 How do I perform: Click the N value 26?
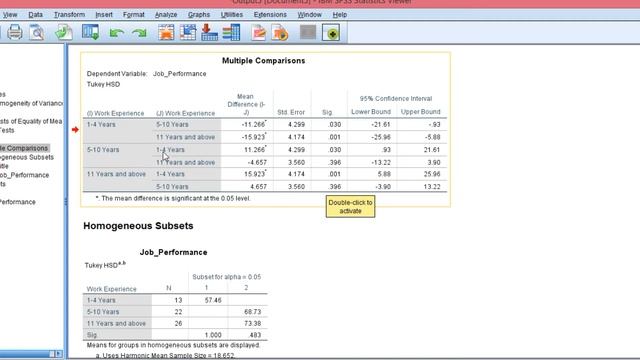(178, 324)
